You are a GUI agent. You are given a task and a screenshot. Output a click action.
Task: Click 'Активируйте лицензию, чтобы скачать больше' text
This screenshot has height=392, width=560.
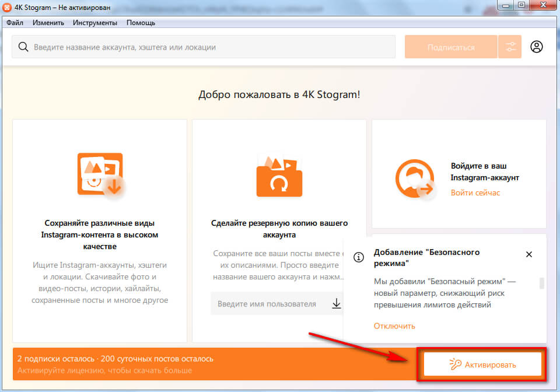tap(104, 370)
